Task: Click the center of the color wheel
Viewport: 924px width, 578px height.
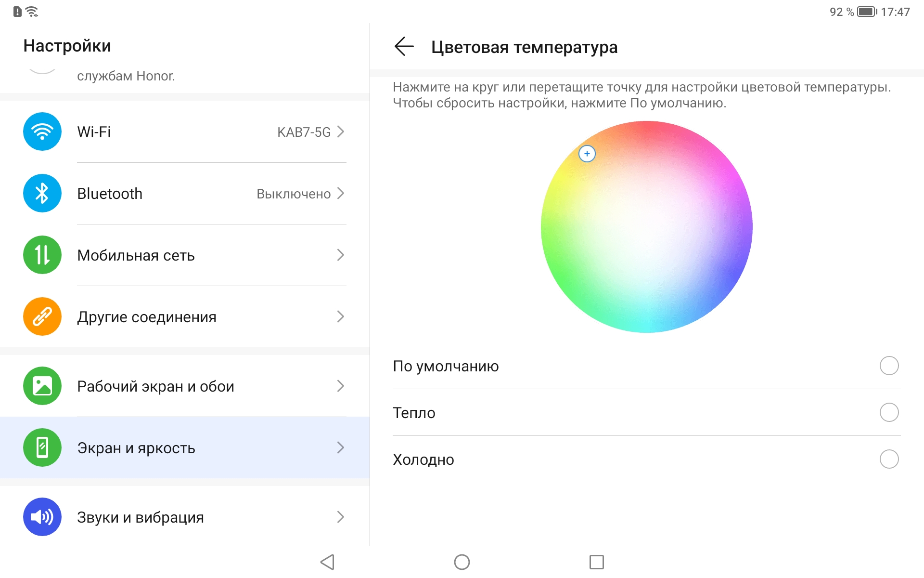Action: pyautogui.click(x=647, y=227)
